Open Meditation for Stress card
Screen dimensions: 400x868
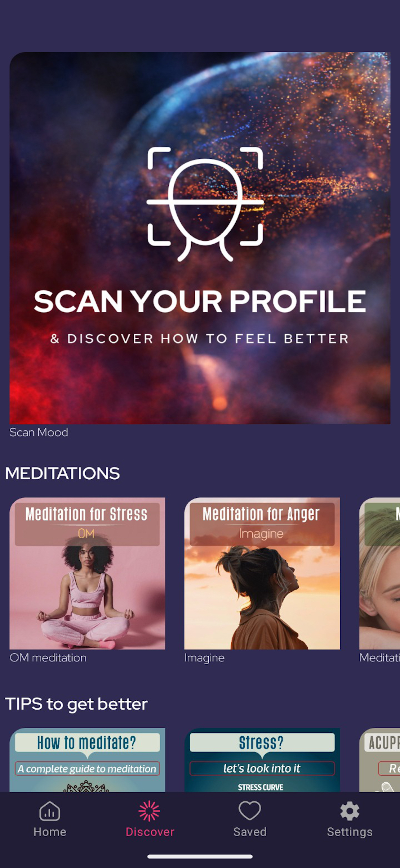[x=87, y=573]
